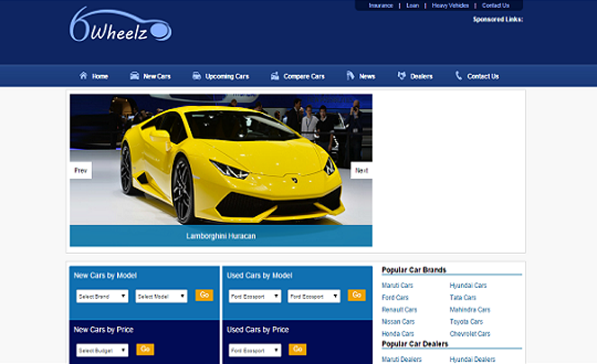The width and height of the screenshot is (597, 364).
Task: Click the Used Cars by Price heading
Action: pos(257,330)
